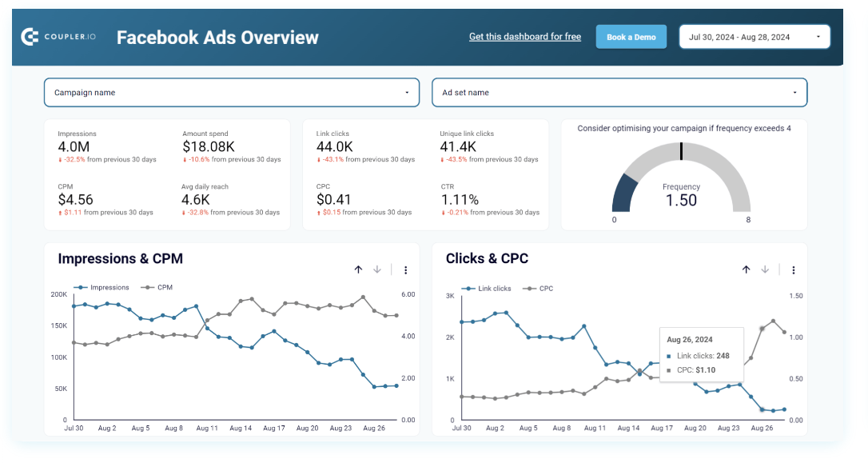
Task: Toggle CPM series in chart legend
Action: coord(164,287)
